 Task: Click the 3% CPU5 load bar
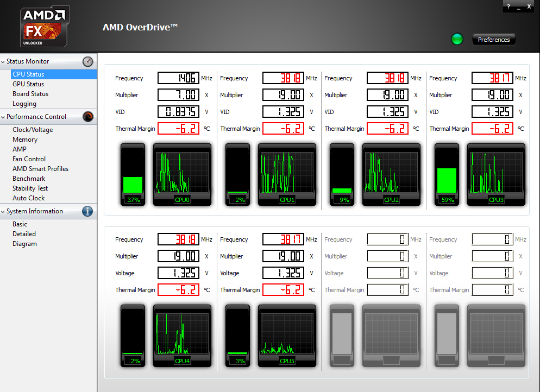pos(237,336)
